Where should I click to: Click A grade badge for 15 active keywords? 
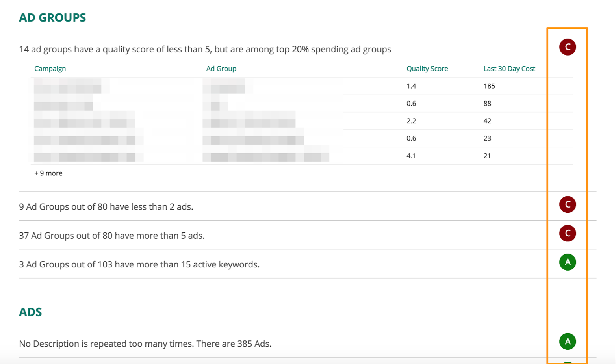(568, 262)
